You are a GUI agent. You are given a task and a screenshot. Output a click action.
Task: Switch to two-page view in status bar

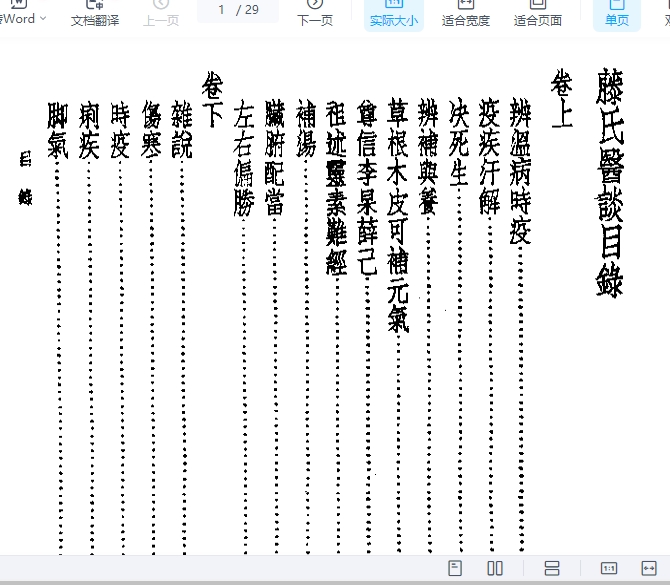click(x=495, y=568)
